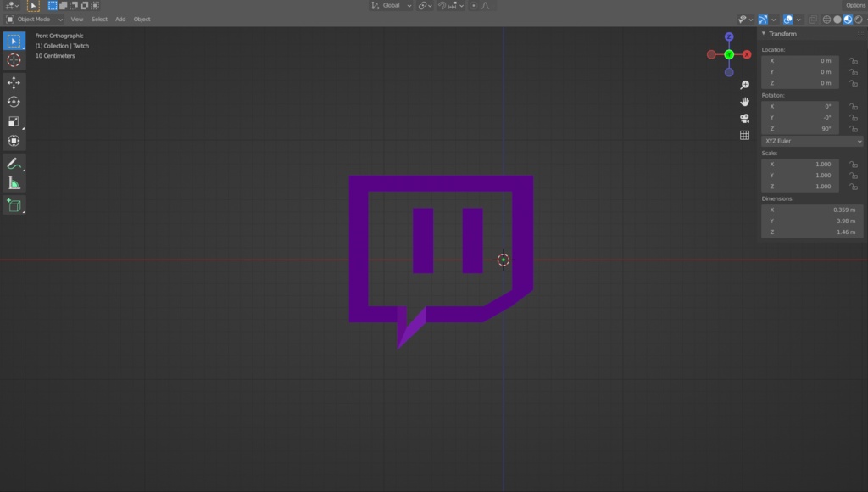Click the camera view icon in the sidebar
The height and width of the screenshot is (492, 868).
744,119
